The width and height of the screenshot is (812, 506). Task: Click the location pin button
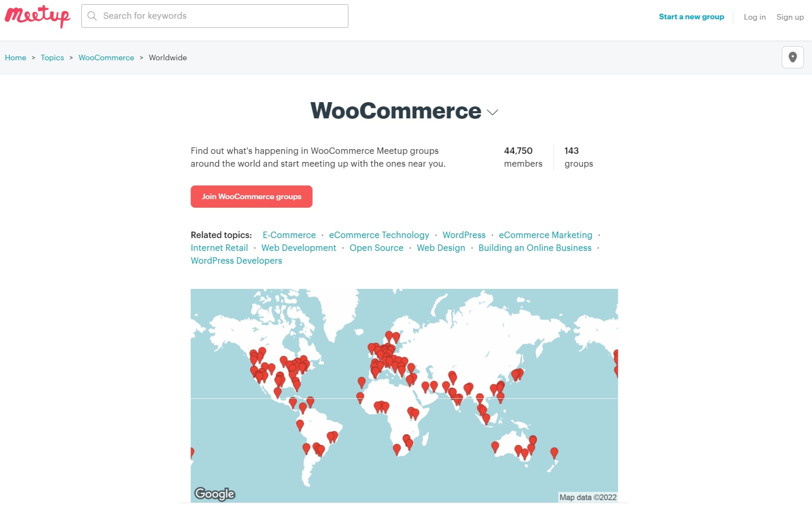(792, 57)
